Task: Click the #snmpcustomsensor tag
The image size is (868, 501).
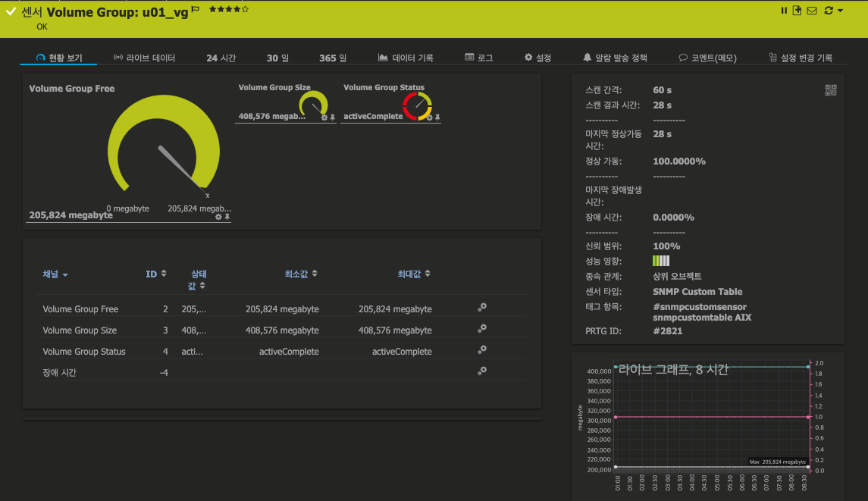Action: 700,307
